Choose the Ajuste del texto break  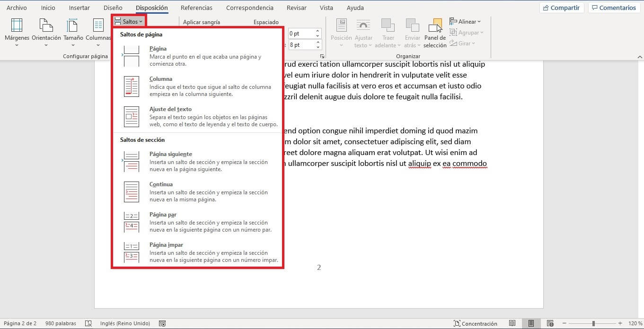click(x=198, y=117)
